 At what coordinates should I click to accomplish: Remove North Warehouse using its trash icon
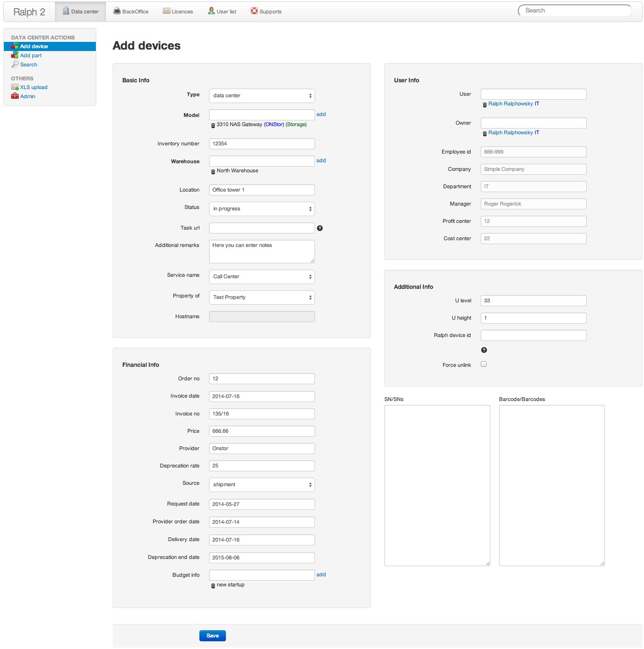coord(213,171)
